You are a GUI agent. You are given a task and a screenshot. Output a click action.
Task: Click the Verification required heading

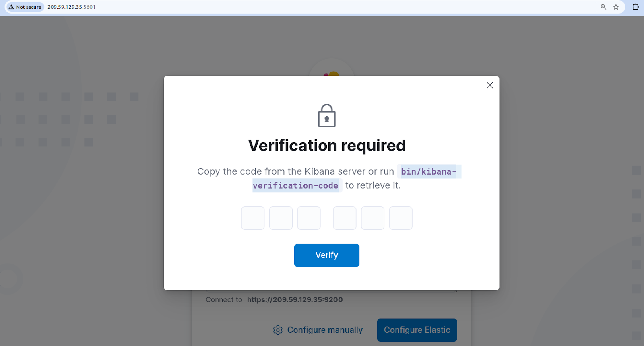327,146
